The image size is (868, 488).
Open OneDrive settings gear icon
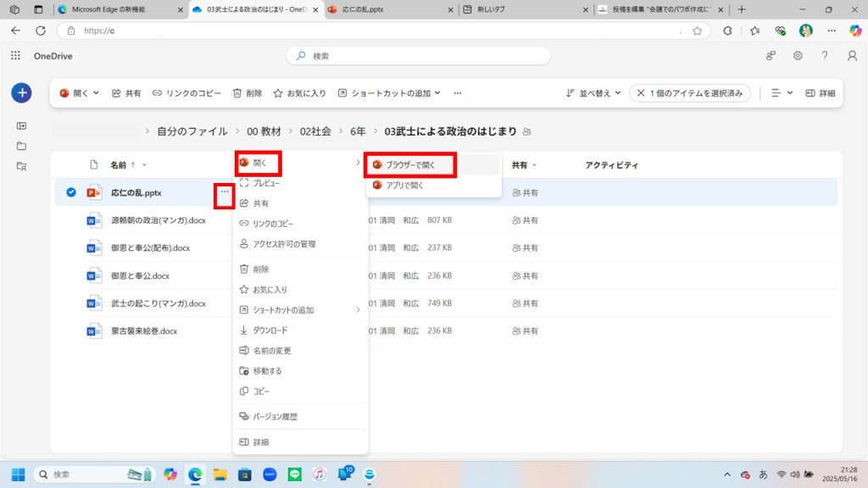798,56
